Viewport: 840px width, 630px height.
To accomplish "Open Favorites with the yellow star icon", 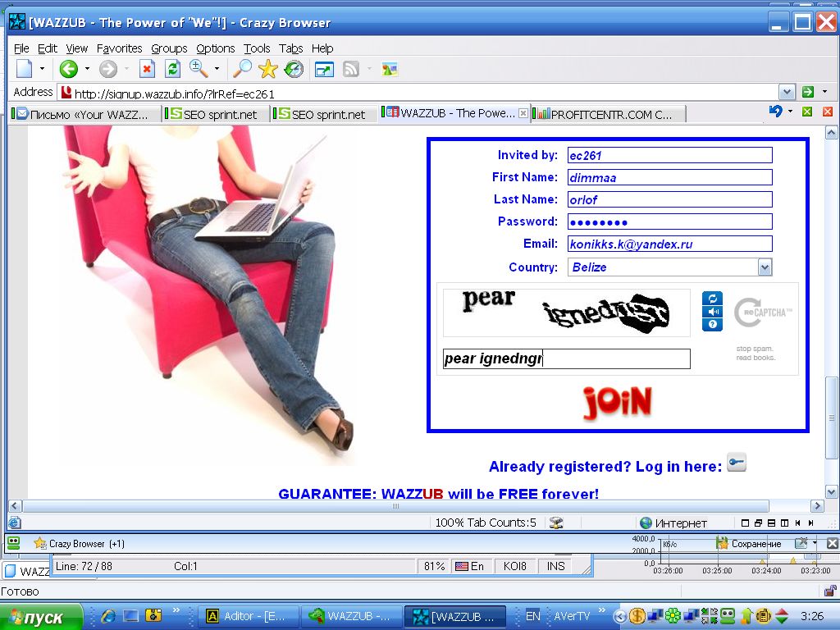I will [x=268, y=69].
